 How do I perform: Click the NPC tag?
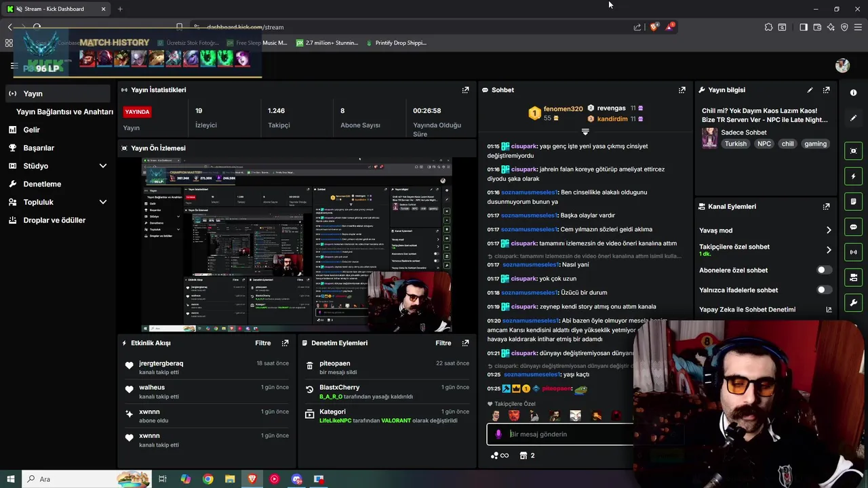(x=764, y=144)
